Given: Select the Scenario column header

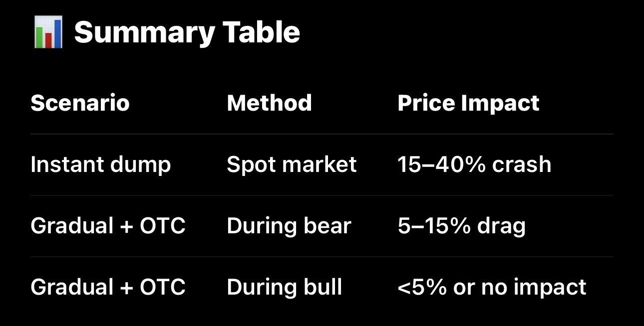Looking at the screenshot, I should coord(80,103).
